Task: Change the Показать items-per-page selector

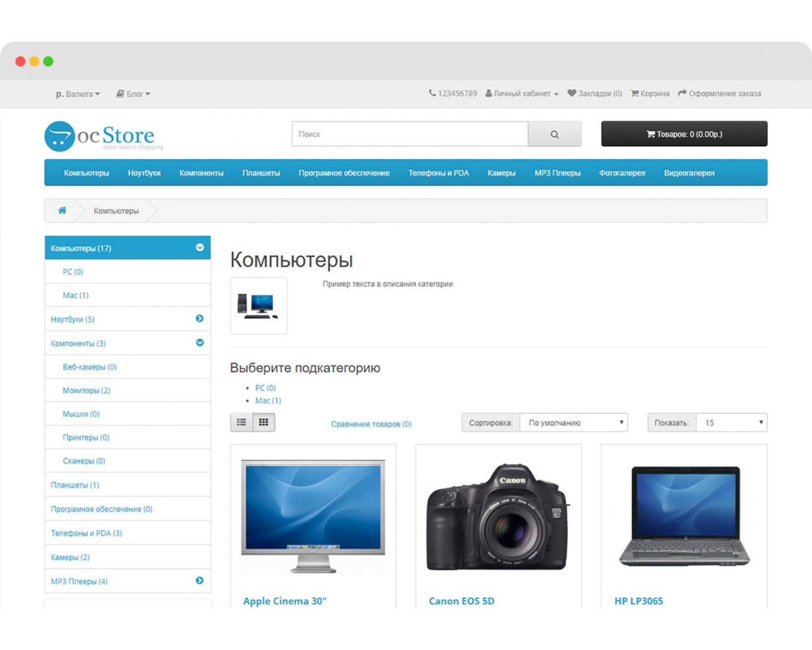Action: pyautogui.click(x=731, y=422)
